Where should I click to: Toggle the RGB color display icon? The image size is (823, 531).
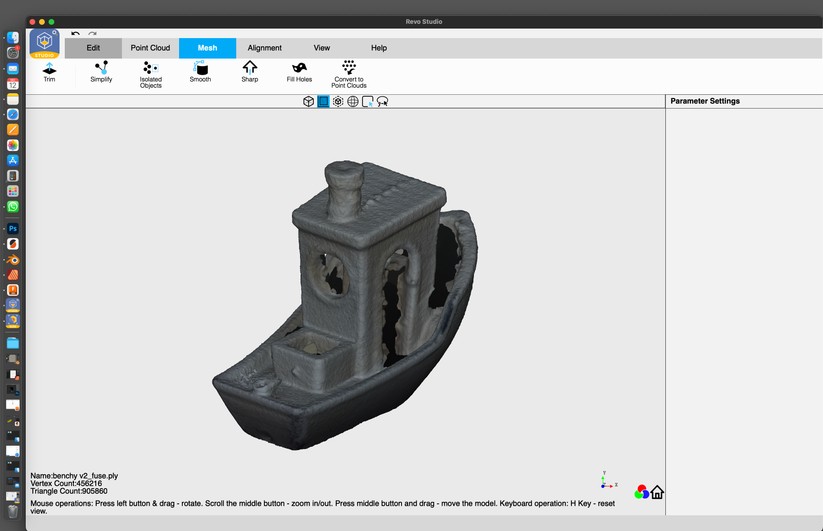pyautogui.click(x=641, y=492)
